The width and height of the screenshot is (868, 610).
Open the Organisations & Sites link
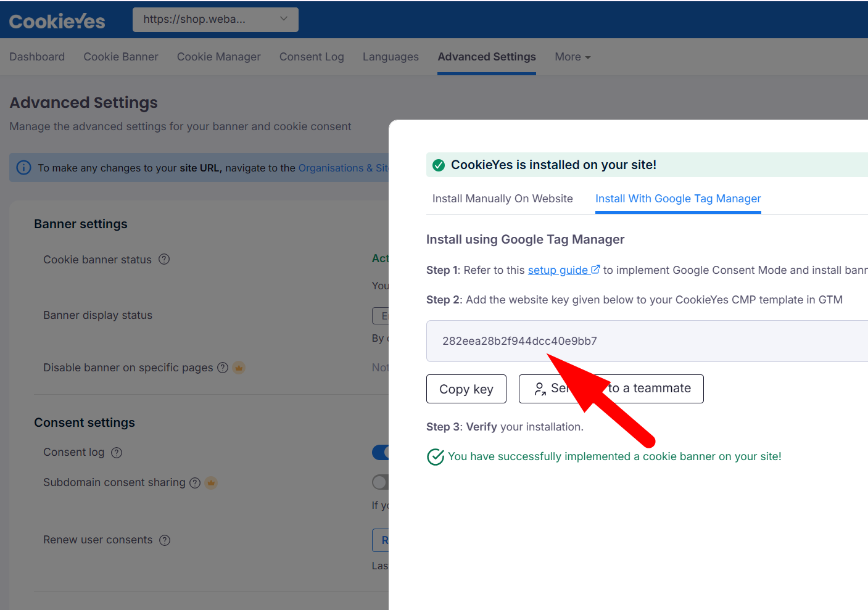tap(343, 168)
